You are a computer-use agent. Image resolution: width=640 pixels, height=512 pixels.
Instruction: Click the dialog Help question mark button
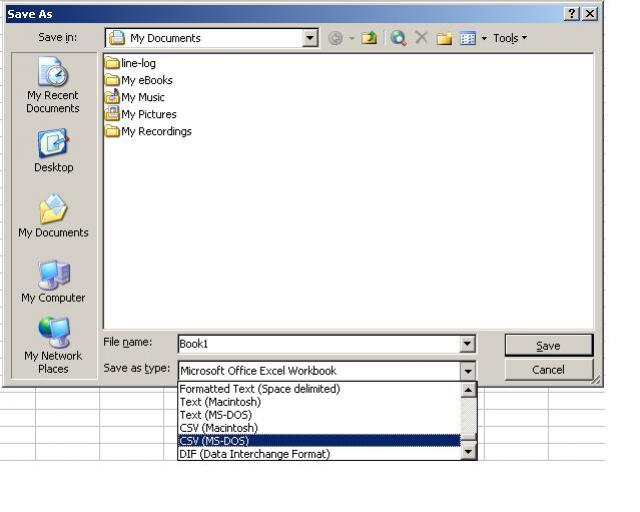(571, 13)
